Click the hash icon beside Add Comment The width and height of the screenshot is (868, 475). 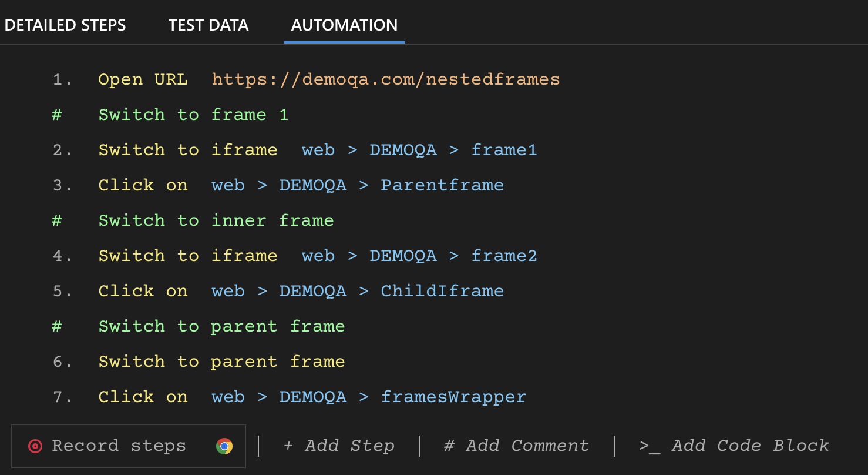click(x=448, y=446)
